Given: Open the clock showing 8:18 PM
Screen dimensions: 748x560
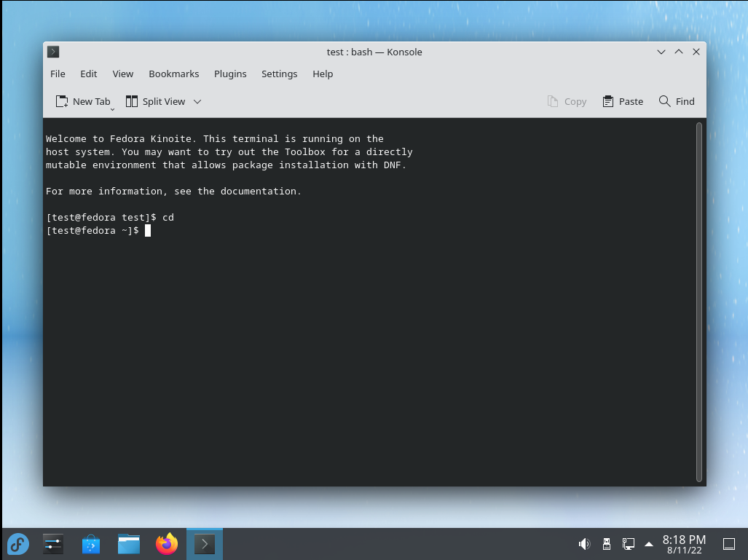Looking at the screenshot, I should (684, 544).
